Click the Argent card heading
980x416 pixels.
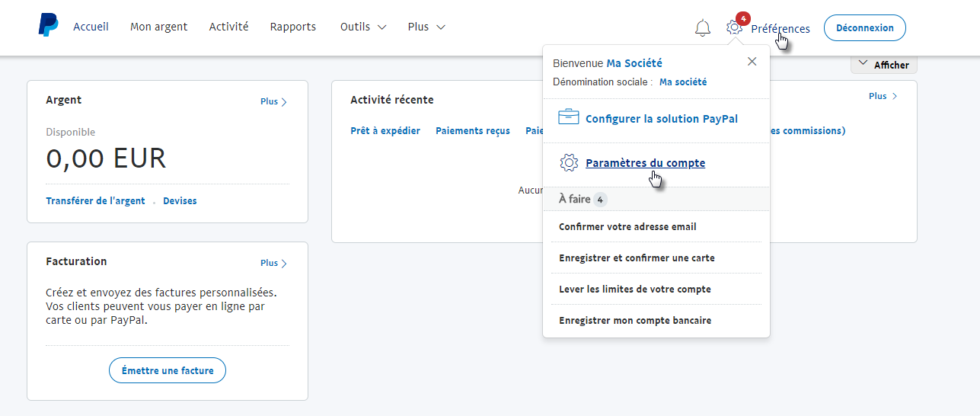coord(64,100)
